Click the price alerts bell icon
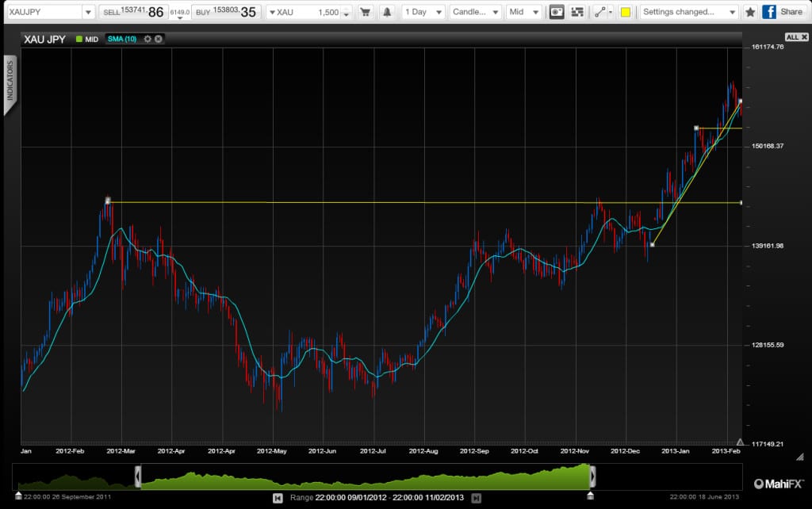The height and width of the screenshot is (509, 812). [x=388, y=12]
